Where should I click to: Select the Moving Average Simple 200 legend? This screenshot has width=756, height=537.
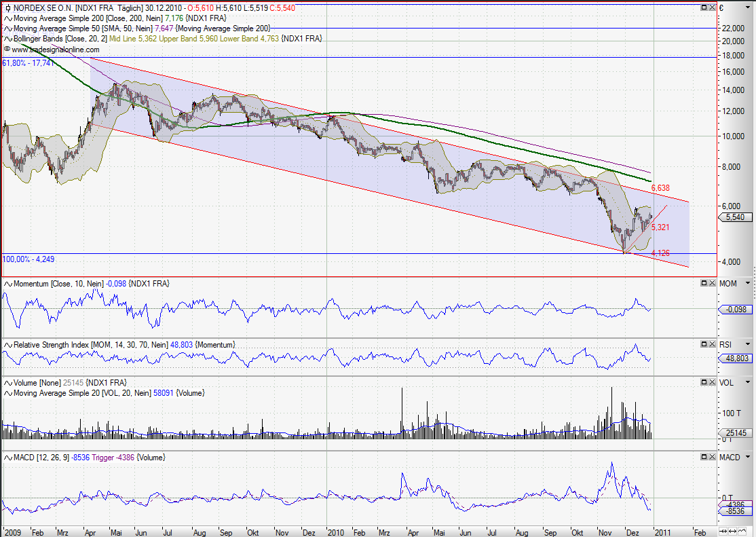[x=102, y=18]
